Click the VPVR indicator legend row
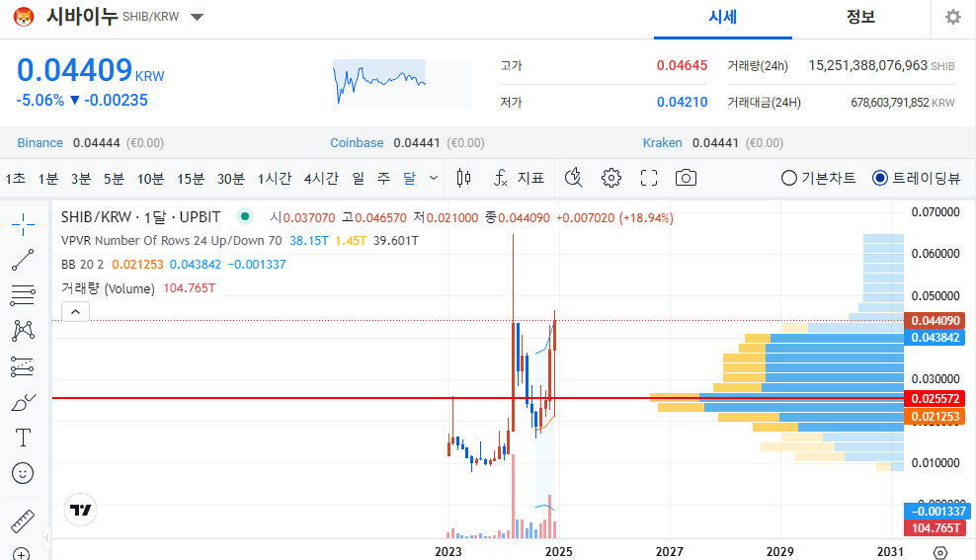Image resolution: width=976 pixels, height=560 pixels. pyautogui.click(x=240, y=241)
